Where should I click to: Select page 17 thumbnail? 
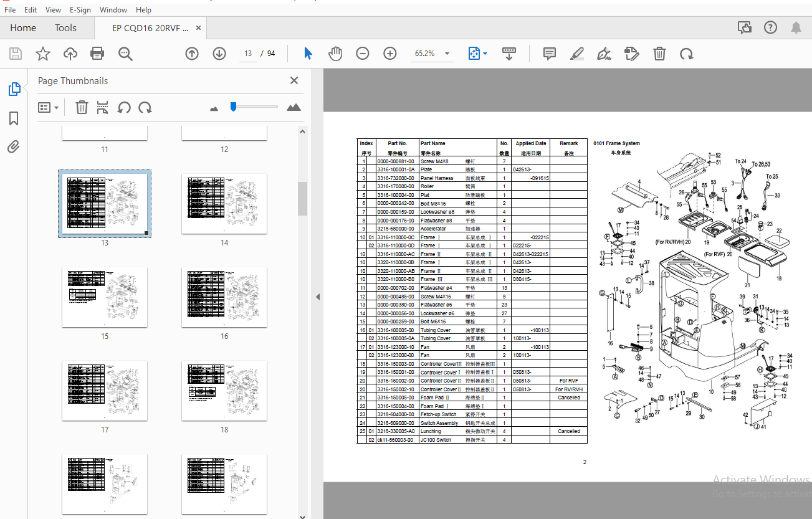(105, 391)
